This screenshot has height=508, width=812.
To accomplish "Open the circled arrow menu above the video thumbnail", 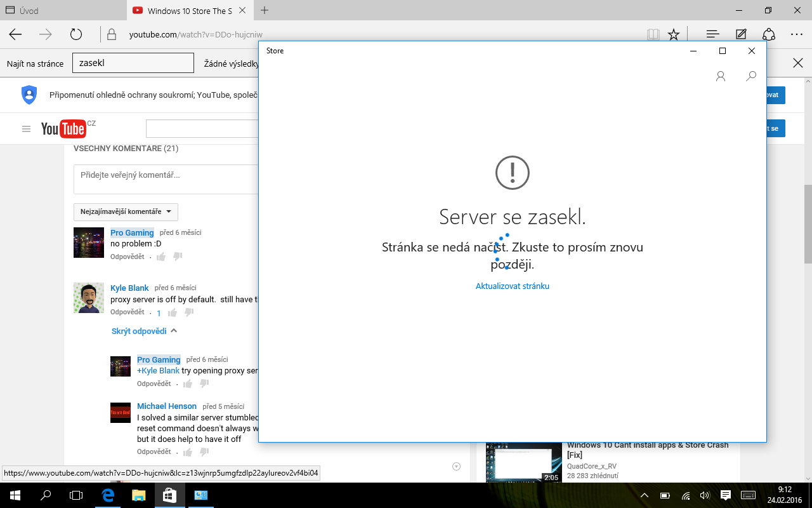I will click(x=456, y=466).
